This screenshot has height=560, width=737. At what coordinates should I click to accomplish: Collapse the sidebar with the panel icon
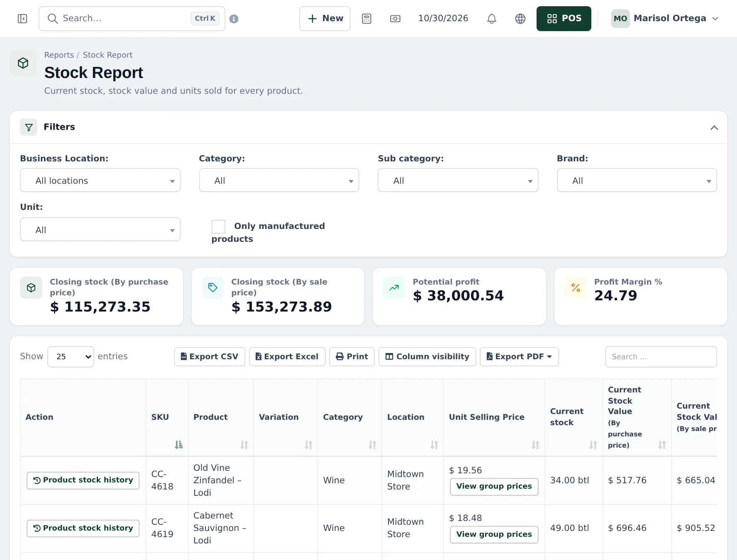coord(22,19)
